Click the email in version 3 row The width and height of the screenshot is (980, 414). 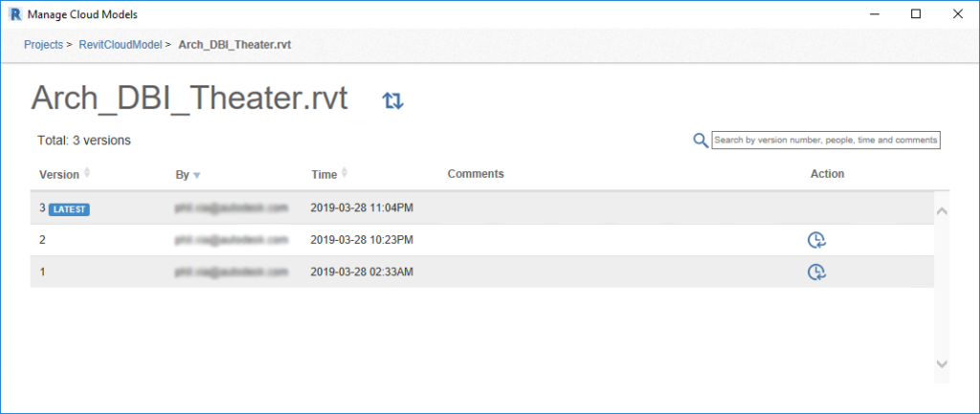232,207
